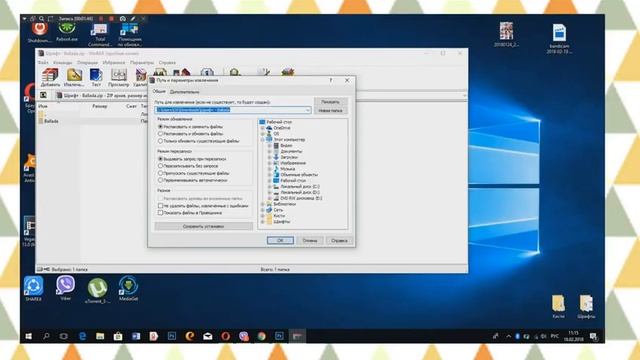Open the Параметры menu in WinRAR
Screen dimensions: 640x360
pyautogui.click(x=142, y=62)
